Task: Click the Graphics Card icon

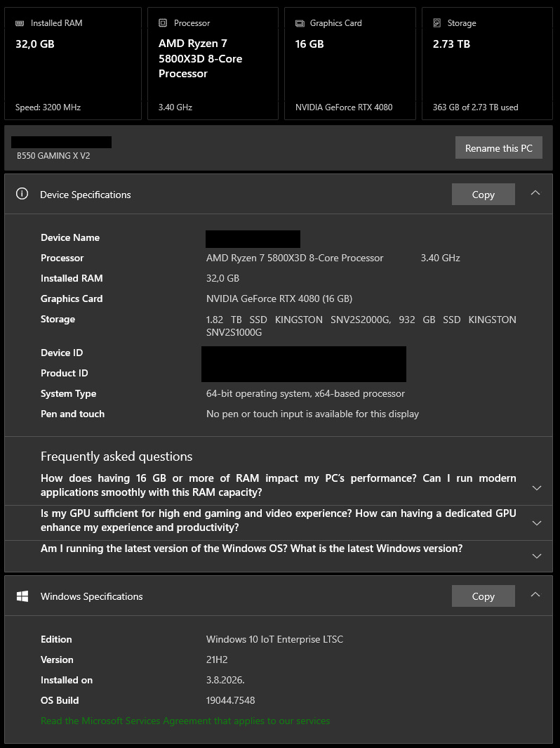Action: [300, 23]
